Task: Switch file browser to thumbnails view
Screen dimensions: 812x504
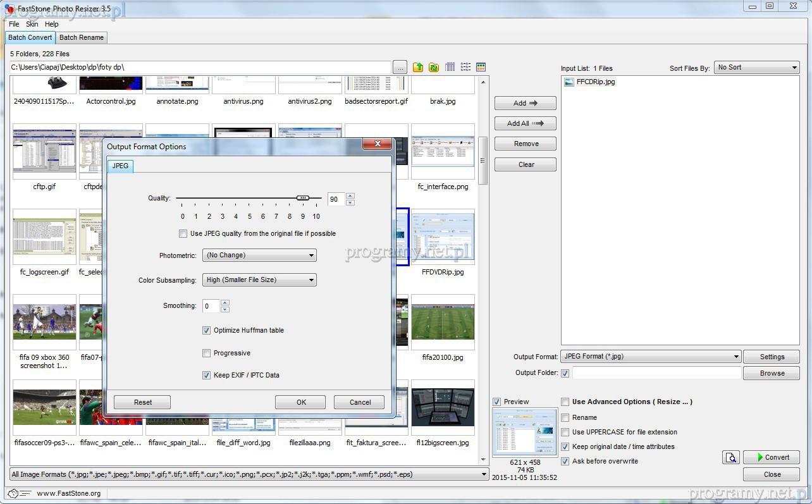Action: click(481, 67)
